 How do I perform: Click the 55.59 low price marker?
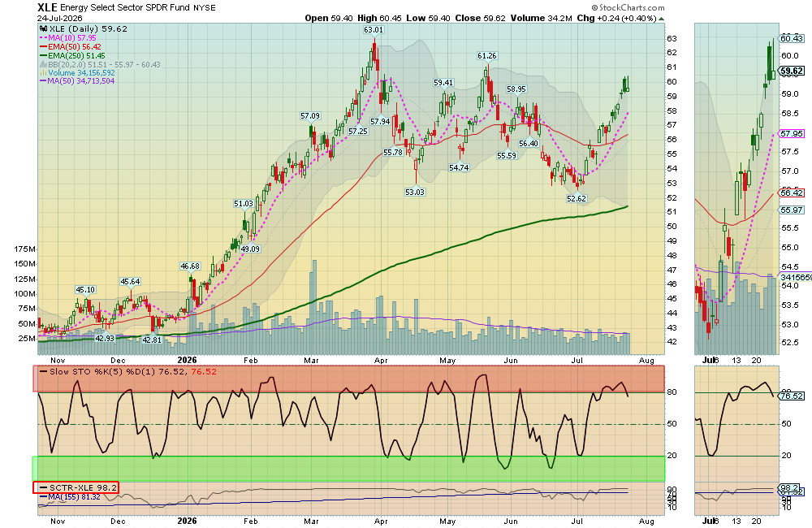tap(507, 155)
